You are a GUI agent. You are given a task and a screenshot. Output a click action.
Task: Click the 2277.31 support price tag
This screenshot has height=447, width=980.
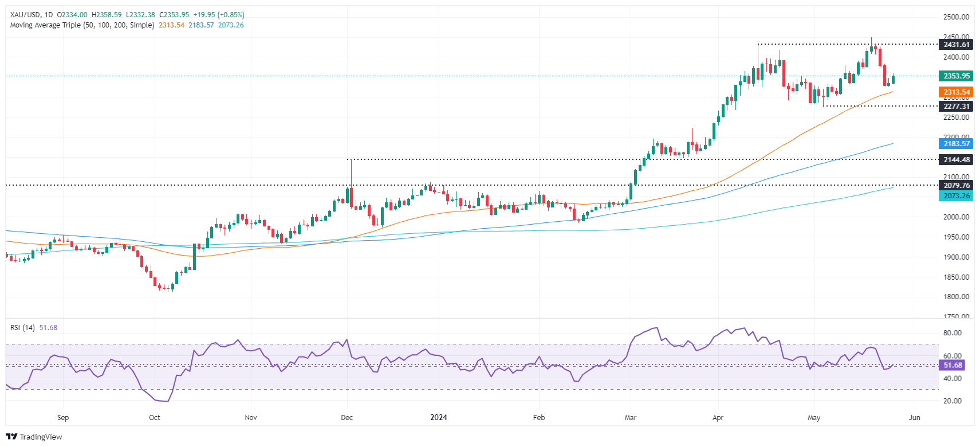point(957,107)
